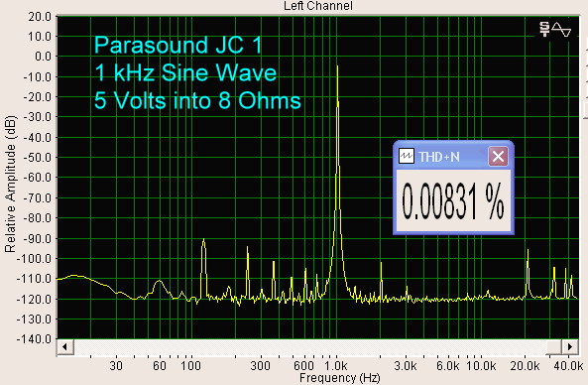Click the Frequency (Hz) axis label
This screenshot has width=588, height=385.
coord(340,378)
